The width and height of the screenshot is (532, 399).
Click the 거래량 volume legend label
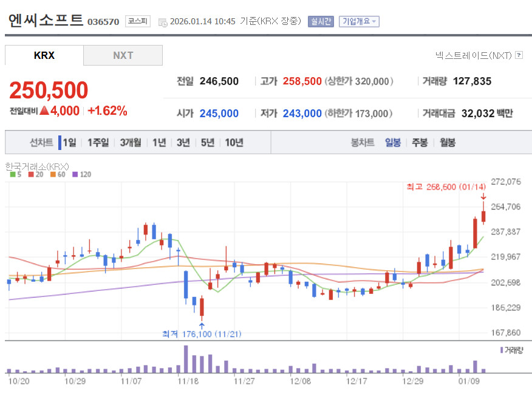click(x=513, y=350)
